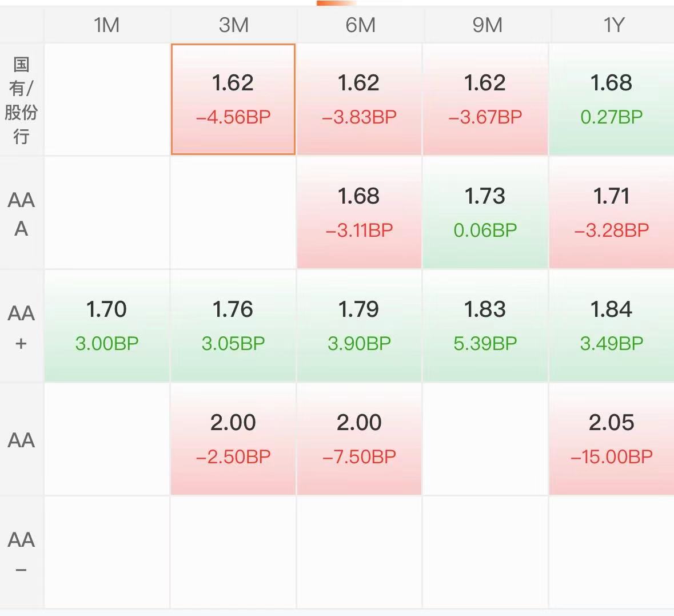Select the 3M state-owned bank 1.62 cell
The width and height of the screenshot is (674, 616).
[233, 99]
